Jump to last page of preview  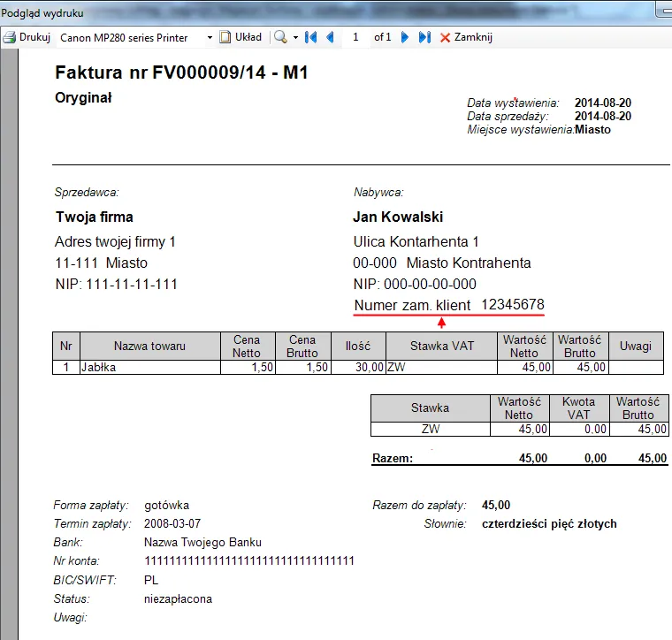(424, 37)
